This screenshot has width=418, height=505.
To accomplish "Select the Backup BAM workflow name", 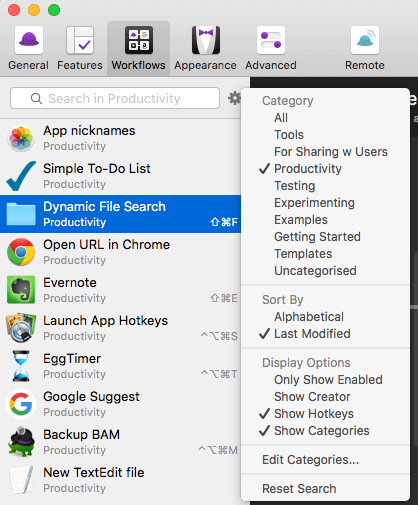I will 82,435.
